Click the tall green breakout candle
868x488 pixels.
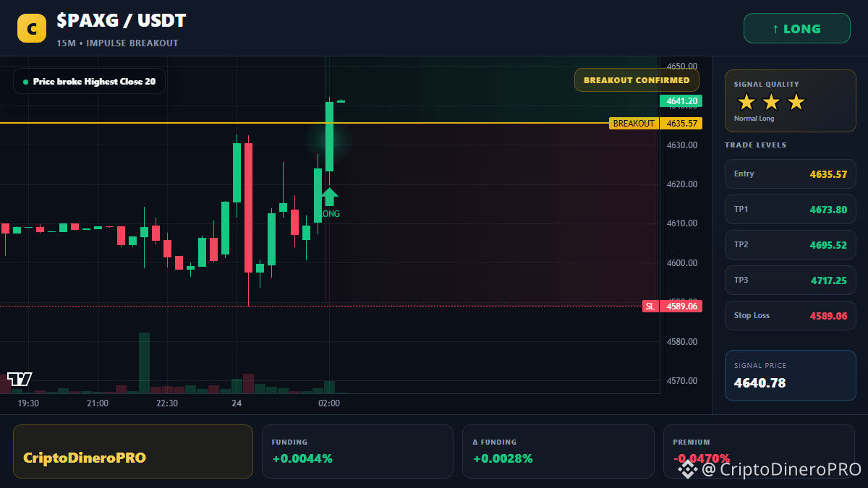[x=329, y=137]
